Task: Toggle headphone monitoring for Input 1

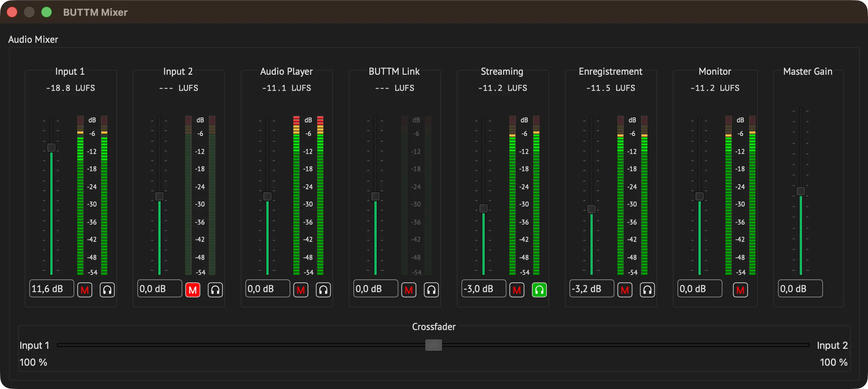Action: point(107,289)
